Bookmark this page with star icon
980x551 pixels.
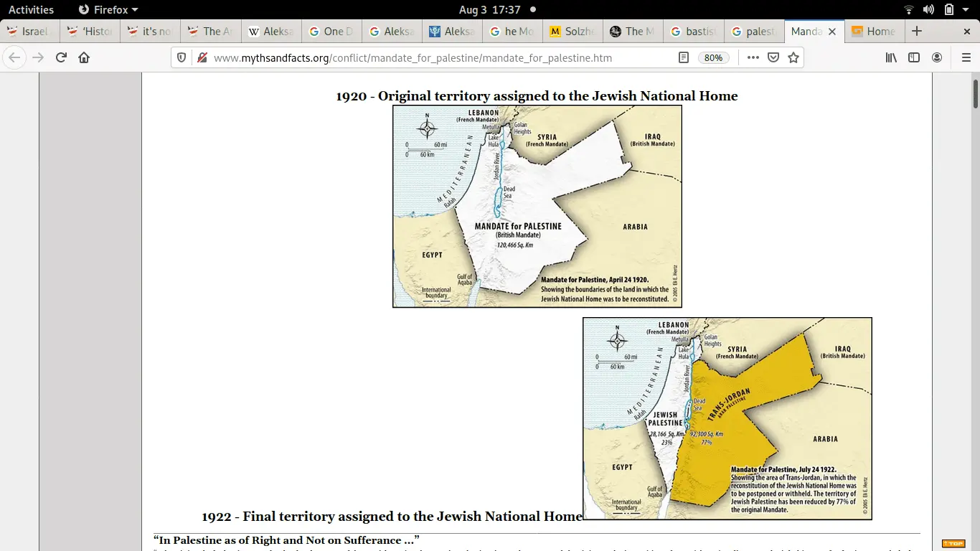793,57
